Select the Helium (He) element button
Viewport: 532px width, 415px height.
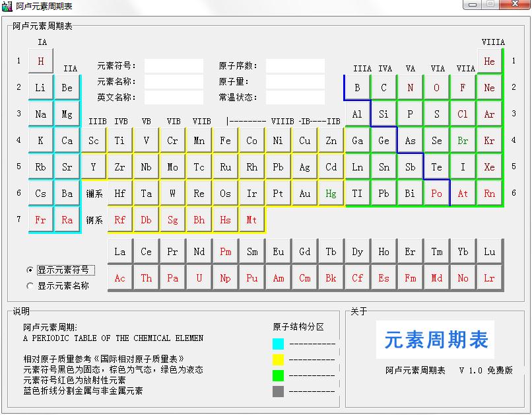coord(489,61)
